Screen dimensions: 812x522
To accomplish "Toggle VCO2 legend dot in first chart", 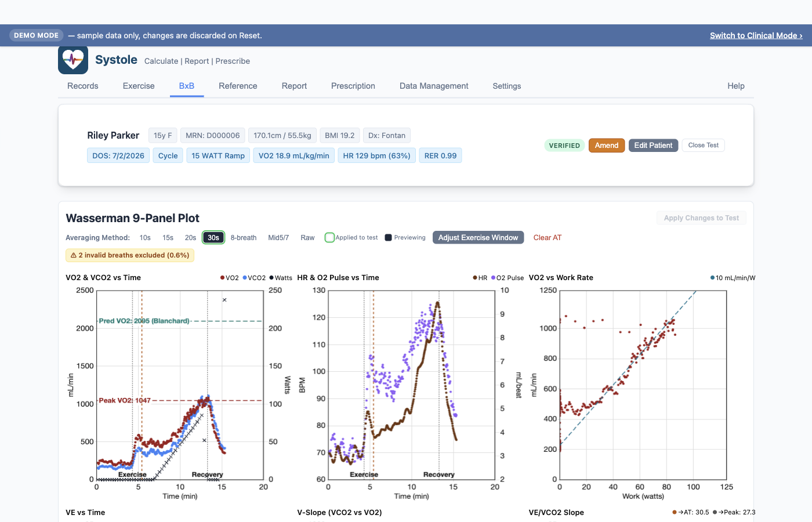I will click(245, 278).
